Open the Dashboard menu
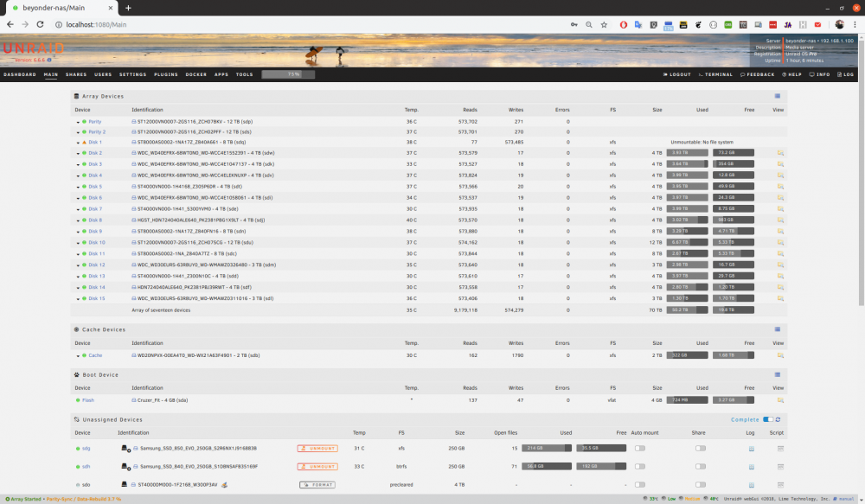Screen dimensions: 865x504 (x=20, y=74)
